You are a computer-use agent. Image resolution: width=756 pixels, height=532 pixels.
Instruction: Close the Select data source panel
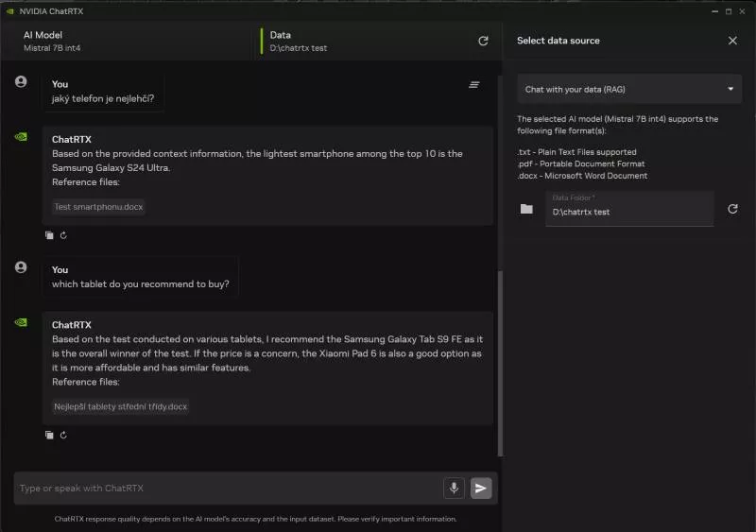(732, 41)
